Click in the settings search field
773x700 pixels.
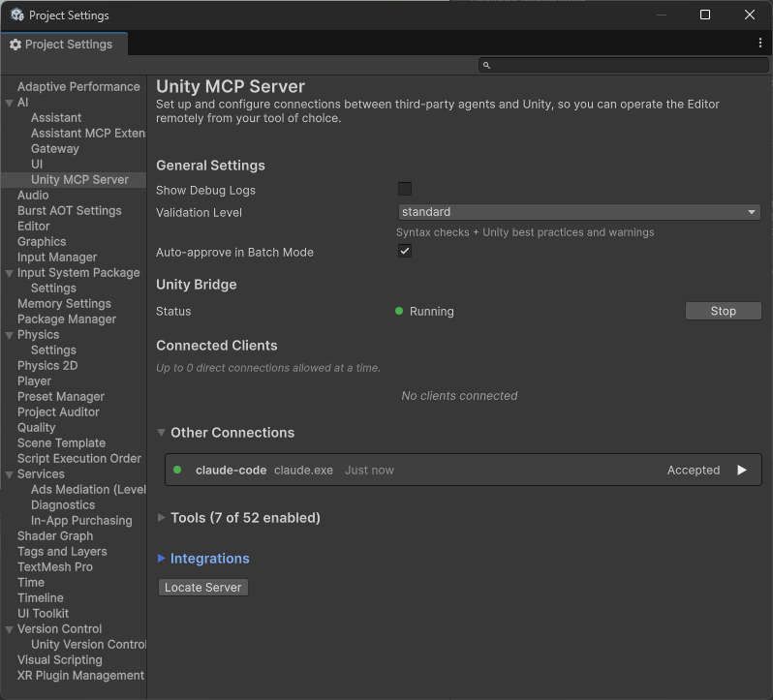(x=624, y=65)
